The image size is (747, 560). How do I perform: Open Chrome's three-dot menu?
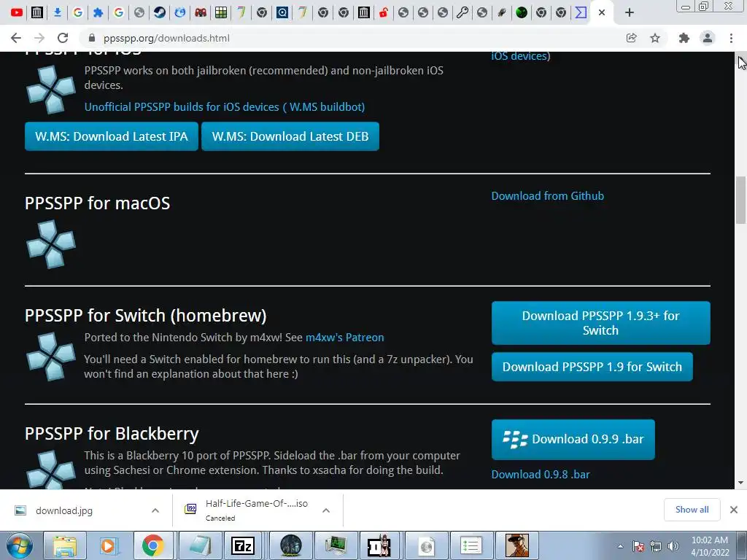(731, 38)
